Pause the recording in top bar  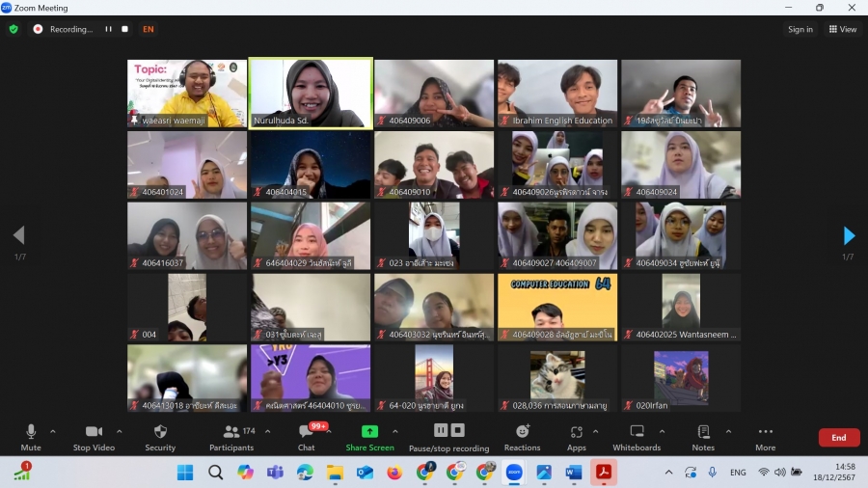108,29
